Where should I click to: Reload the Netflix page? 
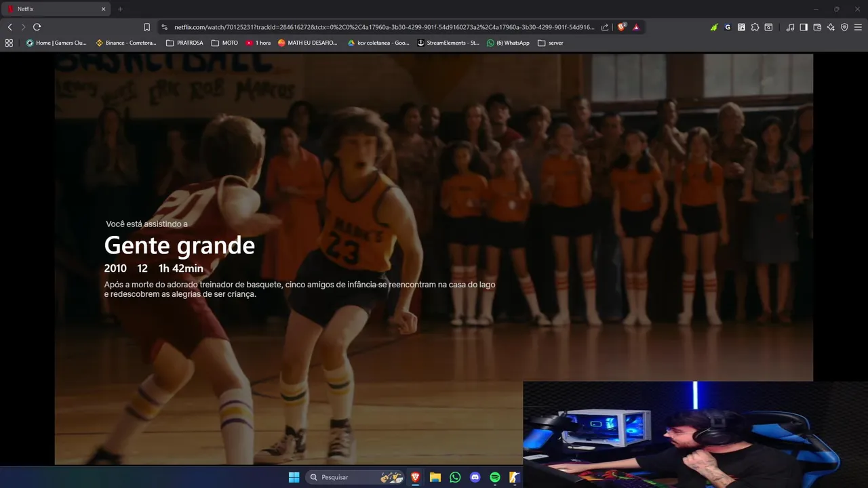point(37,27)
